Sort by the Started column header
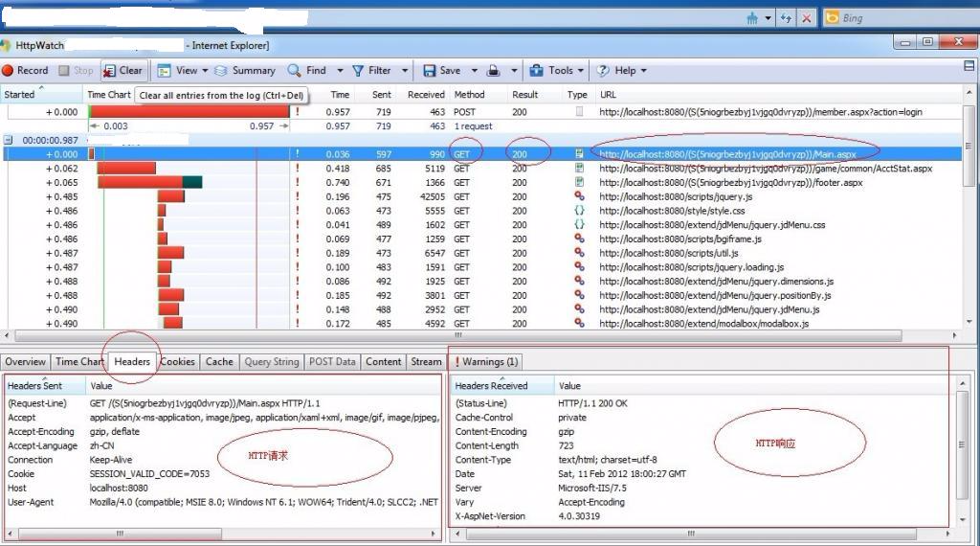 click(x=41, y=95)
